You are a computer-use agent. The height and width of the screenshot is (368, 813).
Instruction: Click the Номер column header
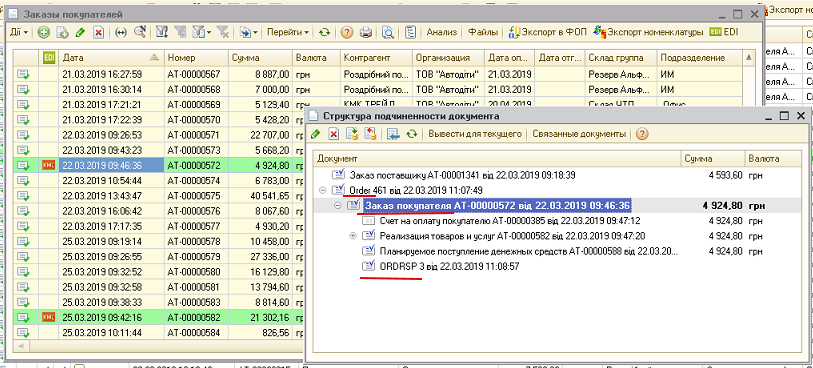(197, 58)
